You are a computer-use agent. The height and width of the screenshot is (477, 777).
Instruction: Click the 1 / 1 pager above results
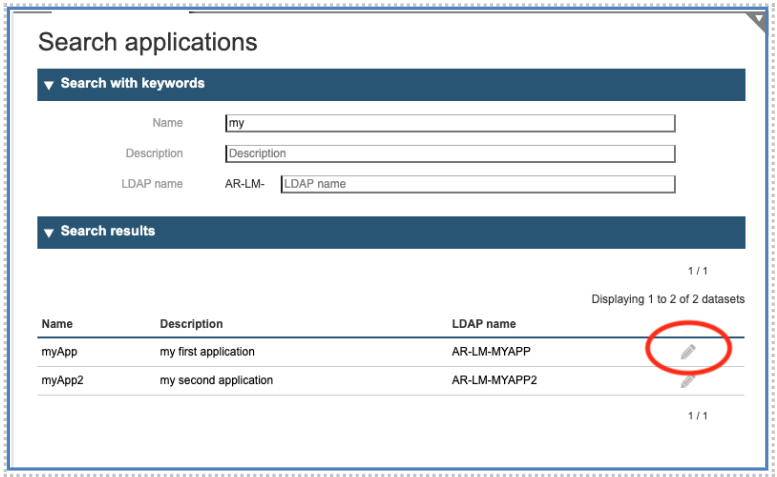[x=698, y=271]
